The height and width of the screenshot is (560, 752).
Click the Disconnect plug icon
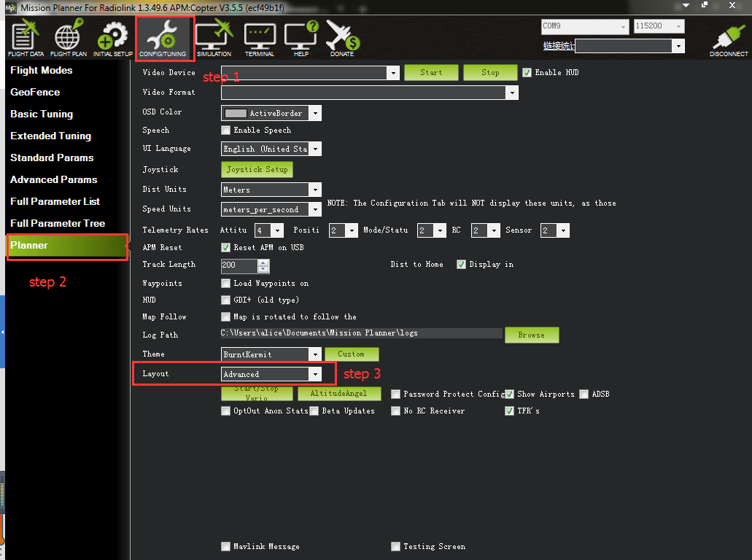pos(728,40)
